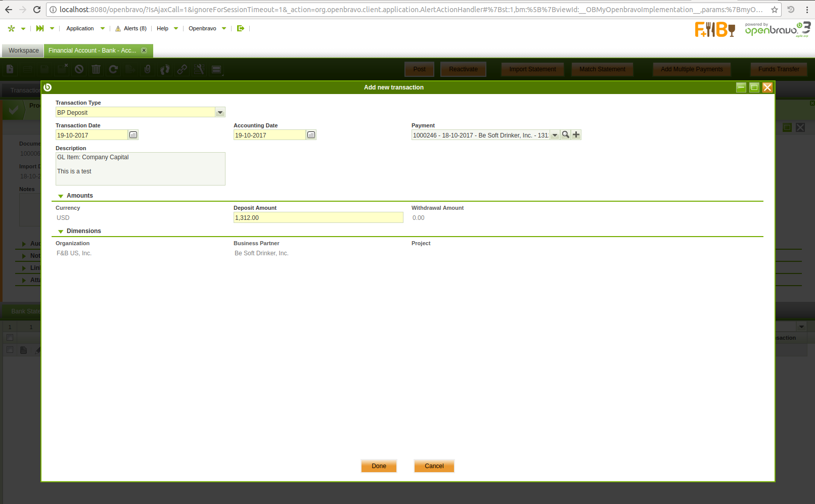The width and height of the screenshot is (815, 504).
Task: Click the browser back arrow
Action: click(x=9, y=10)
